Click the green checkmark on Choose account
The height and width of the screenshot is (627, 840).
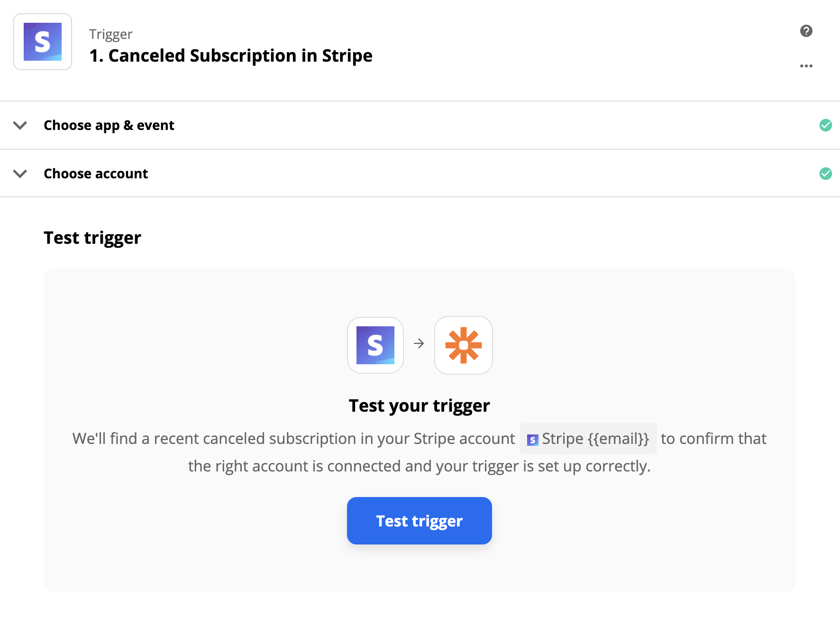pos(826,174)
